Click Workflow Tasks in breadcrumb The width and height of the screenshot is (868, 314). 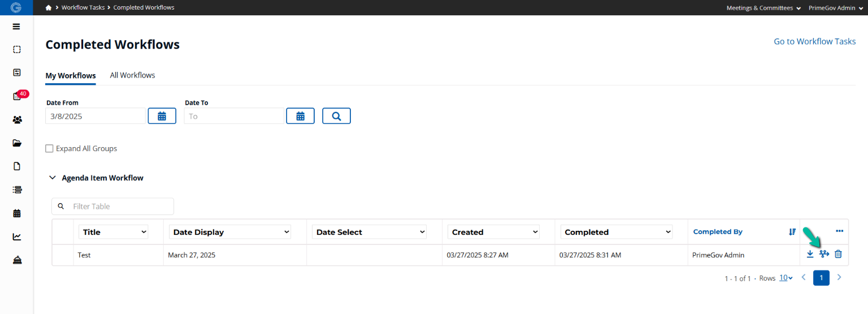coord(83,8)
